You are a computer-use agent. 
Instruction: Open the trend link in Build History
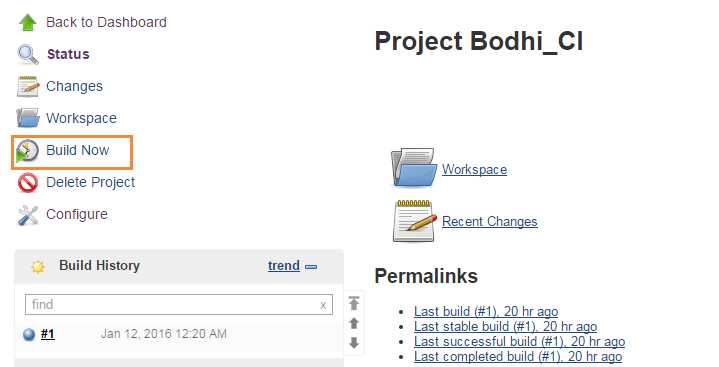284,266
